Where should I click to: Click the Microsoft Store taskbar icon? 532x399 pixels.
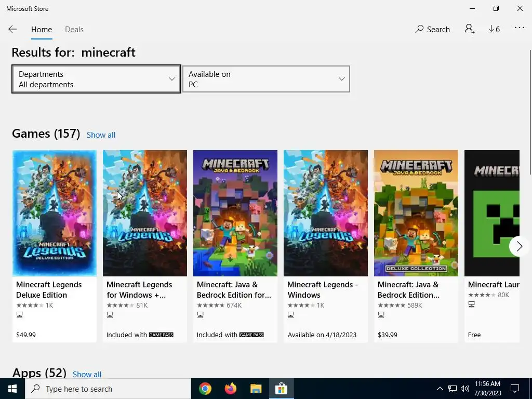281,389
